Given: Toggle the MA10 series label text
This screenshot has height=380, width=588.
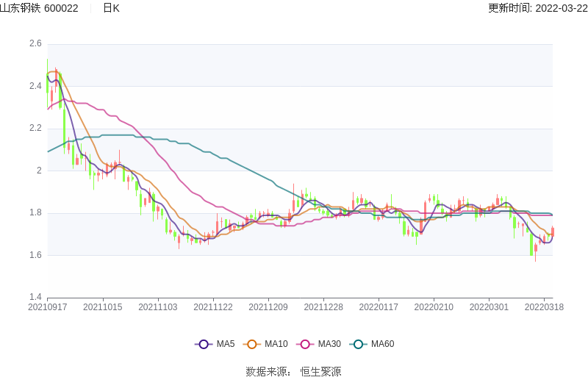Looking at the screenshot, I should click(276, 344).
